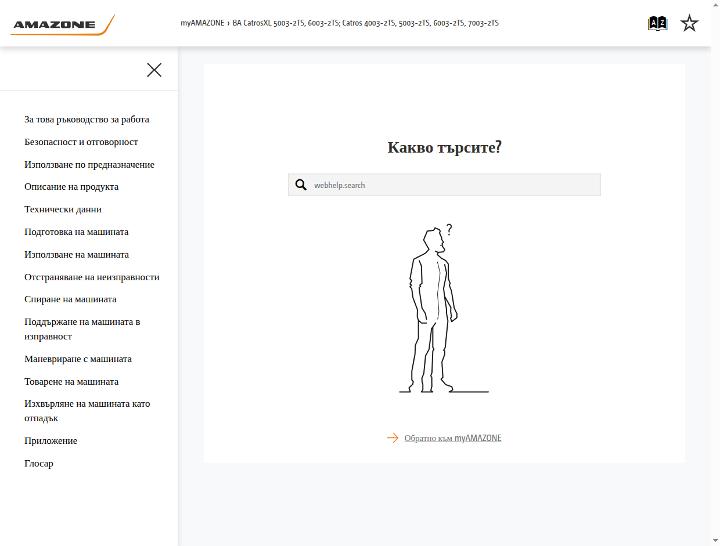Click the star favorites icon
This screenshot has width=720, height=546.
[x=689, y=23]
